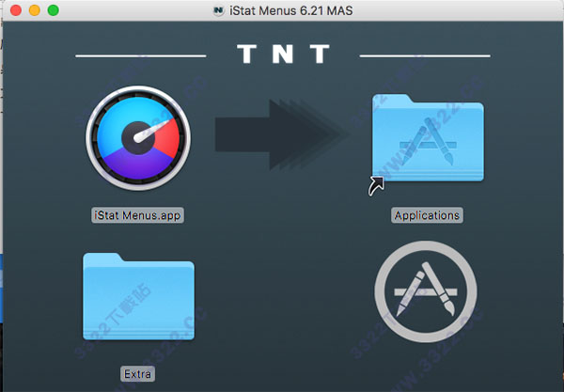This screenshot has height=392, width=564.
Task: Close the iStat Menus installer window
Action: 16,10
